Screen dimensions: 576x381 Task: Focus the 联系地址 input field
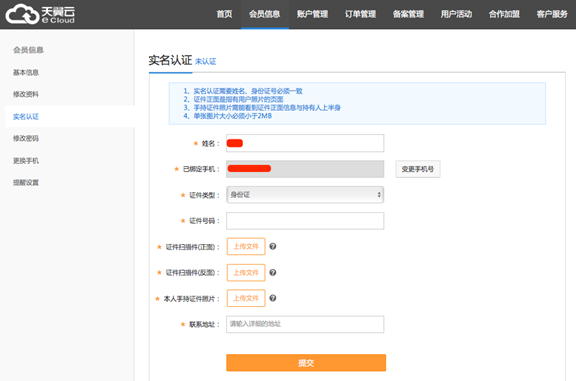tap(305, 324)
